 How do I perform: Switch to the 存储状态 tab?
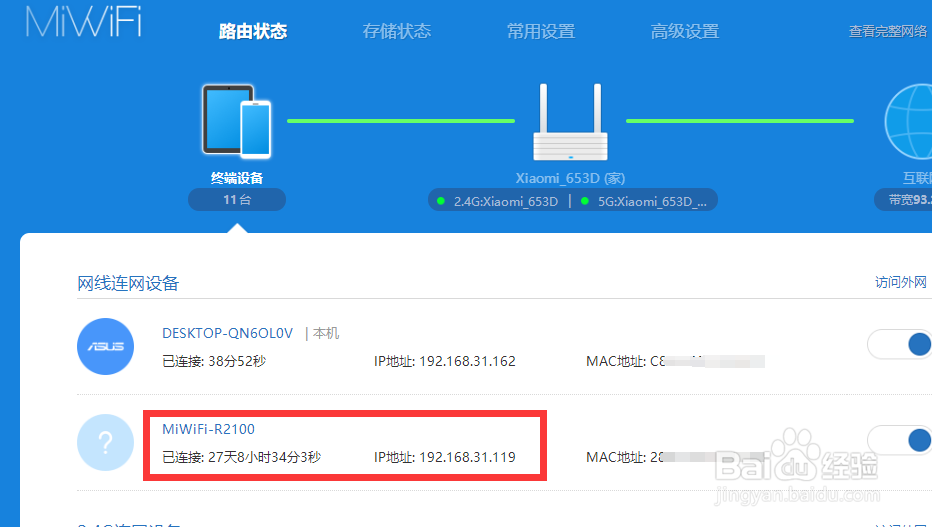click(396, 31)
